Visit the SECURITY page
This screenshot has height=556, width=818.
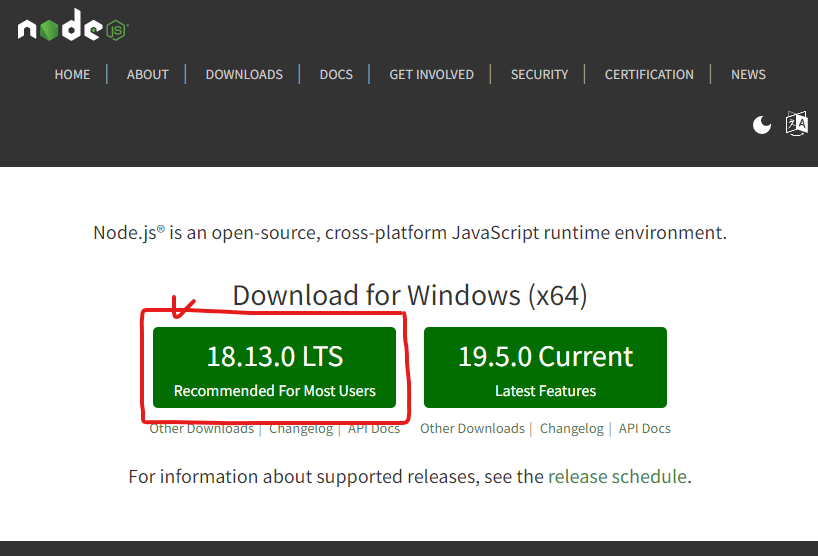point(539,75)
